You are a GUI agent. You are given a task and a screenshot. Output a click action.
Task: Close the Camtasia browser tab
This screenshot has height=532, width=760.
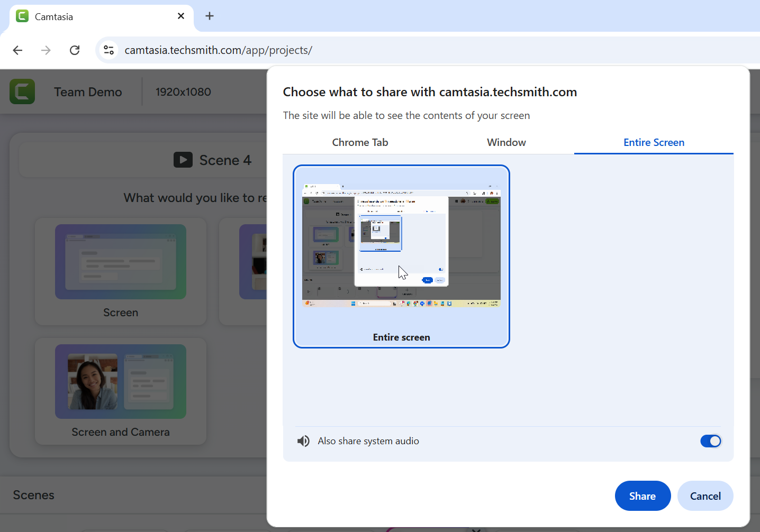[181, 16]
